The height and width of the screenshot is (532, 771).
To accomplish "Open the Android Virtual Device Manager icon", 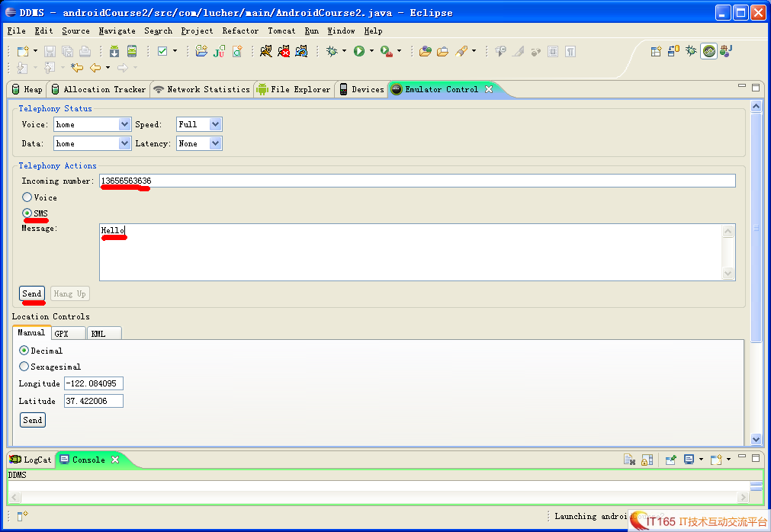I will 132,51.
